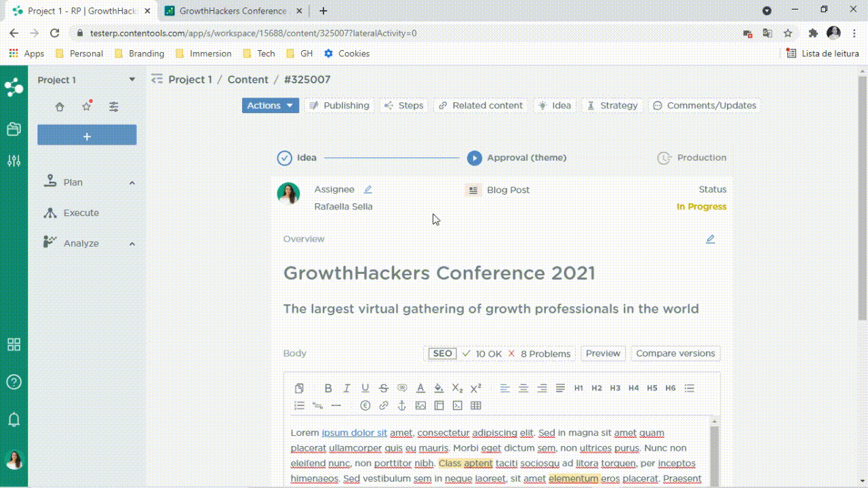Open help from the green sidebar

pos(14,382)
